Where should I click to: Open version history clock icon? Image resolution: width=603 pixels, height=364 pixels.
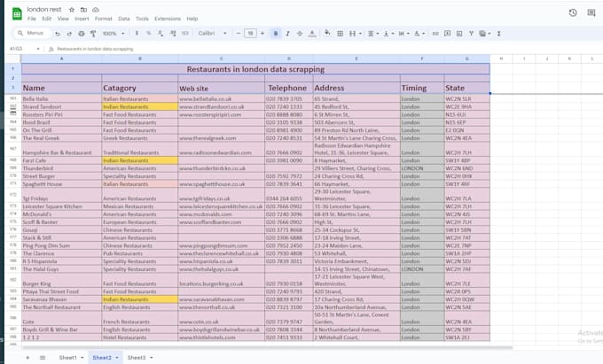[x=573, y=12]
